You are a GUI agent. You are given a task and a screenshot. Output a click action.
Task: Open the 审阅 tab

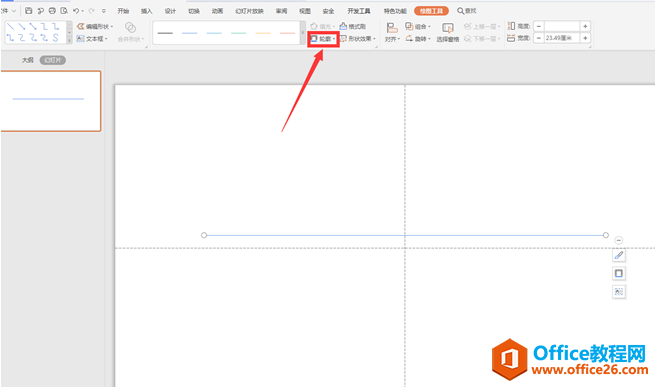click(282, 11)
